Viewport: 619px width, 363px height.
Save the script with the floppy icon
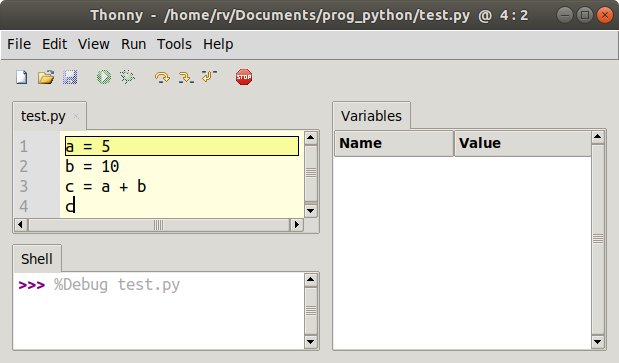(70, 77)
